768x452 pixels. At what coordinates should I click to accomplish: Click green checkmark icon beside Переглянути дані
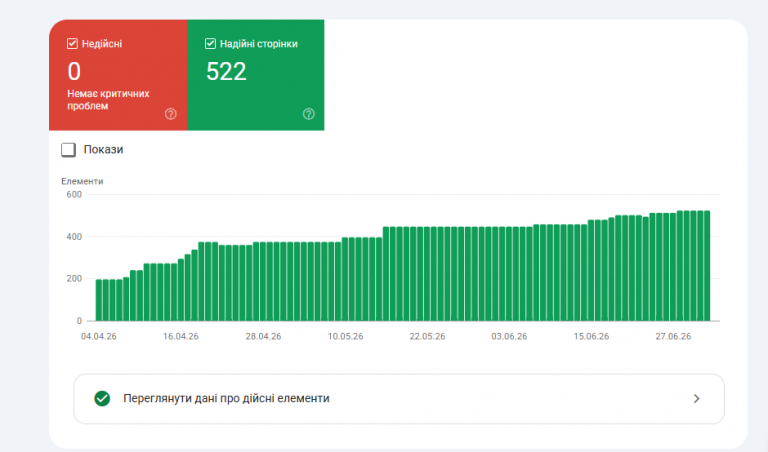click(102, 399)
